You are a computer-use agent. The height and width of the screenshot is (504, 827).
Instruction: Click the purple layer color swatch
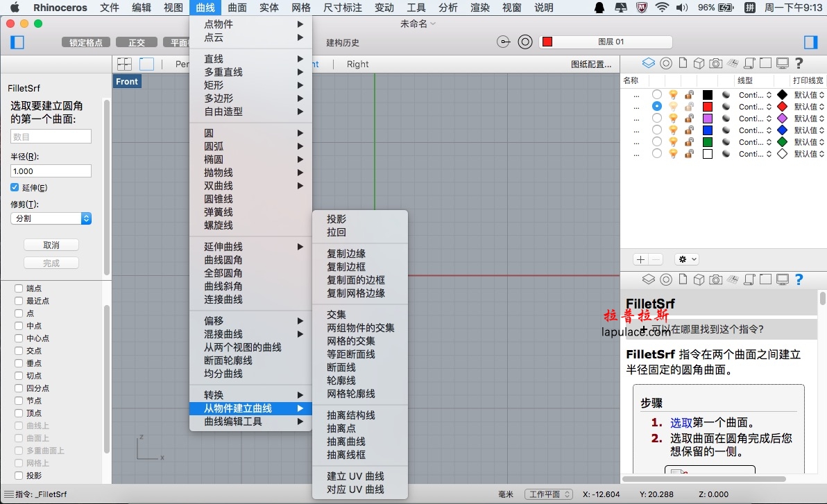(708, 118)
